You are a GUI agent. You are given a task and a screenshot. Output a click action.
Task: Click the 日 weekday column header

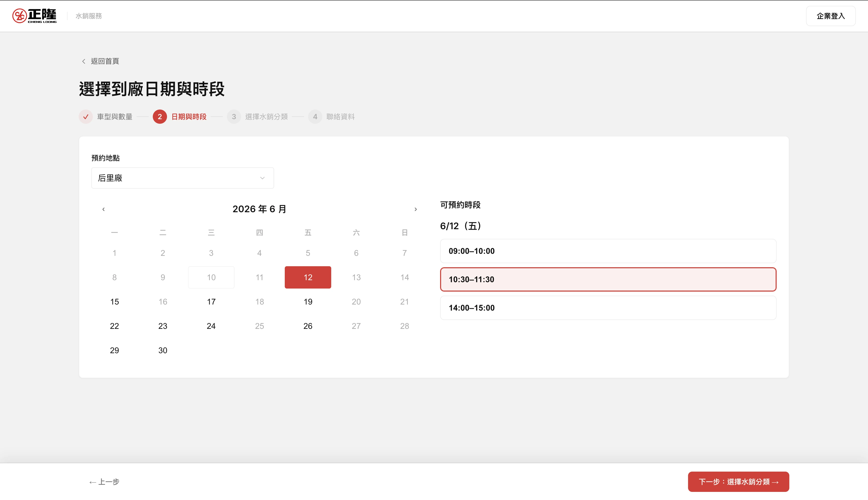(x=405, y=233)
